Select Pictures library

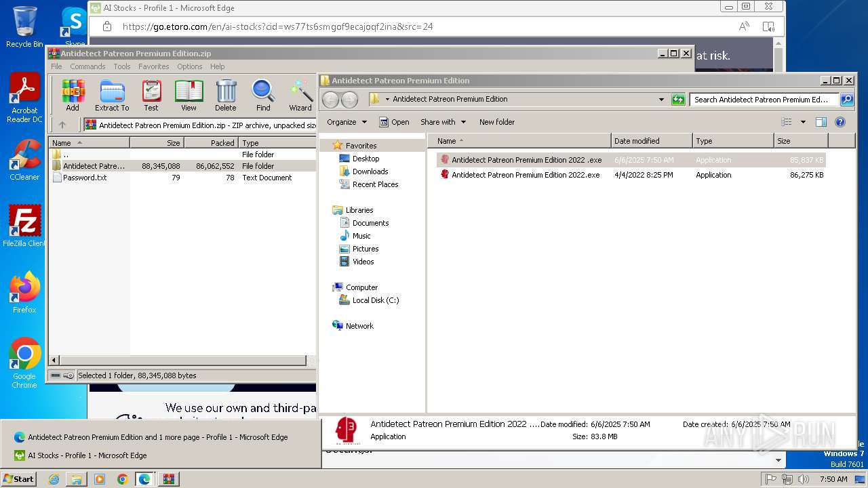tap(366, 249)
